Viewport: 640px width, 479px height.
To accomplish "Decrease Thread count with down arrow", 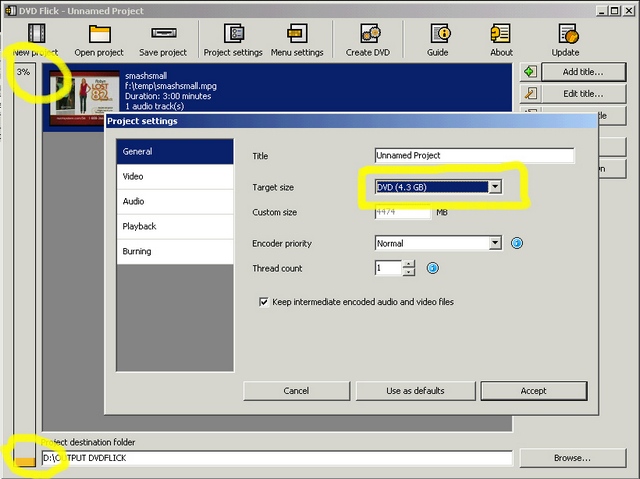I will 409,272.
